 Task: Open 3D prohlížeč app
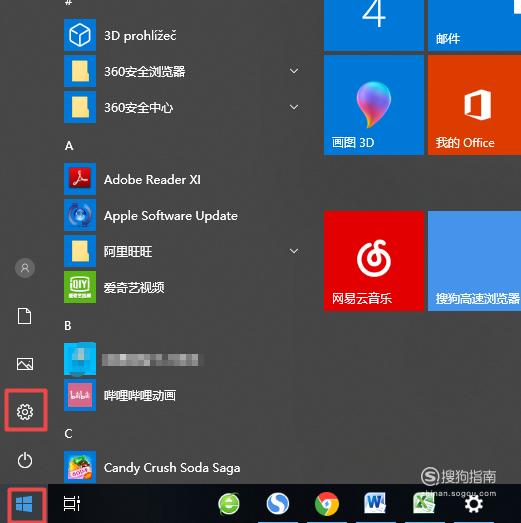tap(183, 35)
